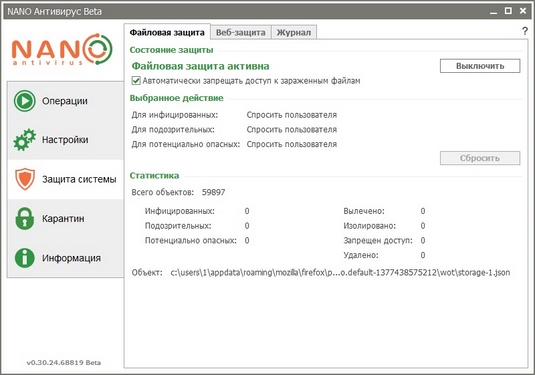Select the Операции sidebar label
Screen dimensions: 535x375
tap(65, 101)
